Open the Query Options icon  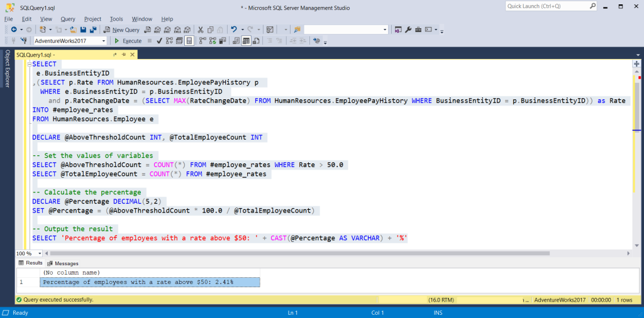(179, 41)
